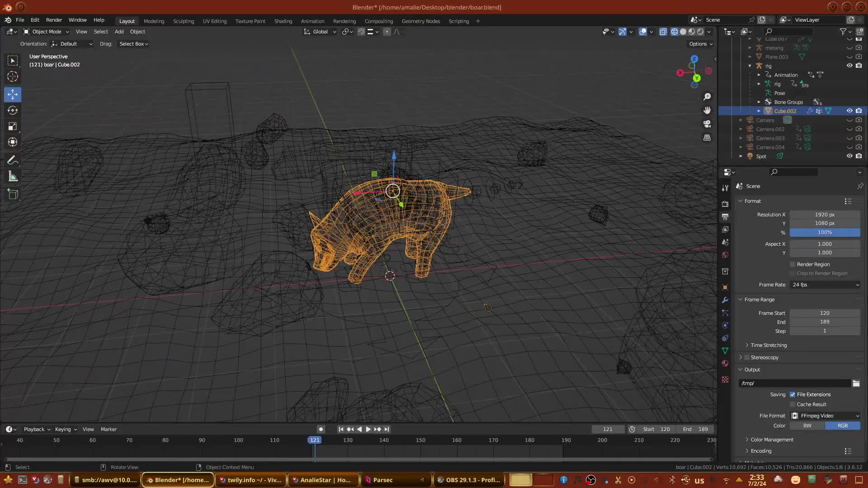Switch to orthographic/perspective grid icon

707,138
